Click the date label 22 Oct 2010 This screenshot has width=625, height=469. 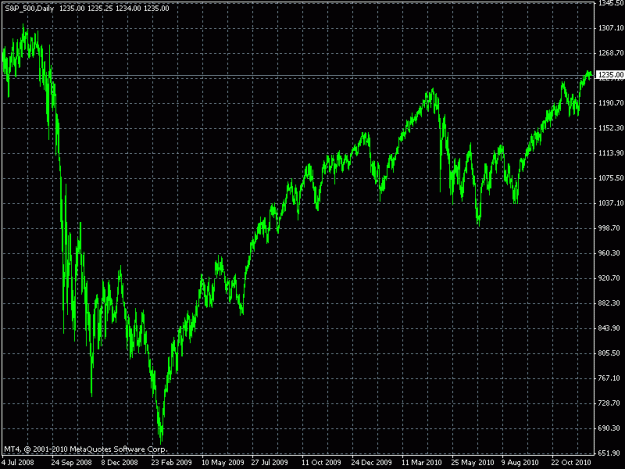click(x=571, y=463)
